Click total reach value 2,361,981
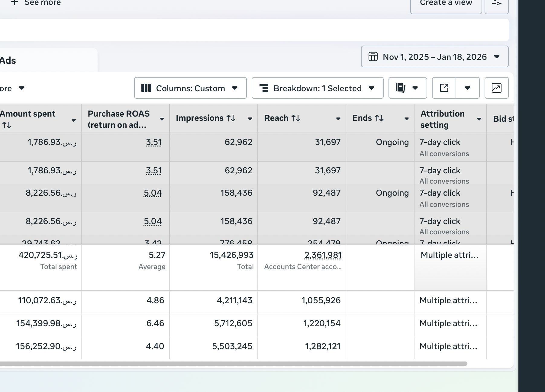 point(323,255)
